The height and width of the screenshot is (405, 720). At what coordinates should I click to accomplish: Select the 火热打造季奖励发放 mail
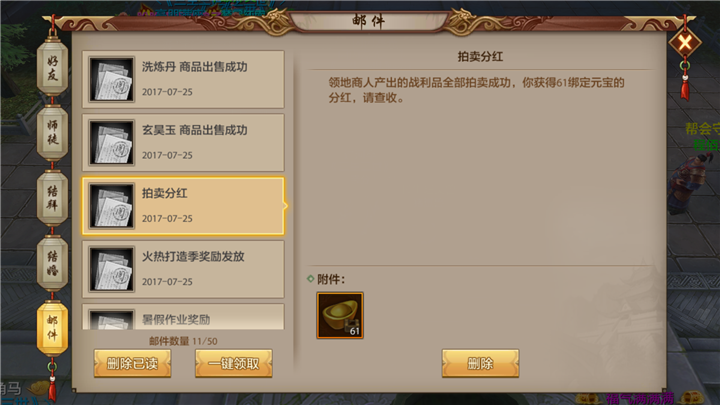coord(183,270)
